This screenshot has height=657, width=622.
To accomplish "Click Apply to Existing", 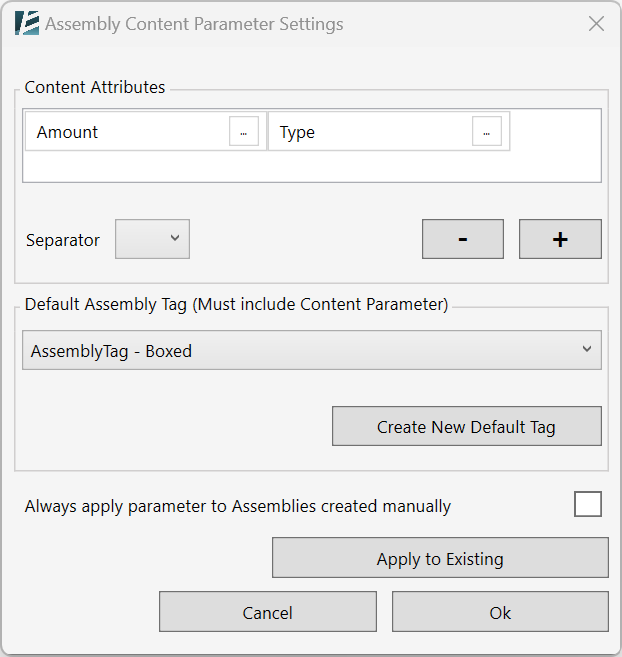I will 440,558.
